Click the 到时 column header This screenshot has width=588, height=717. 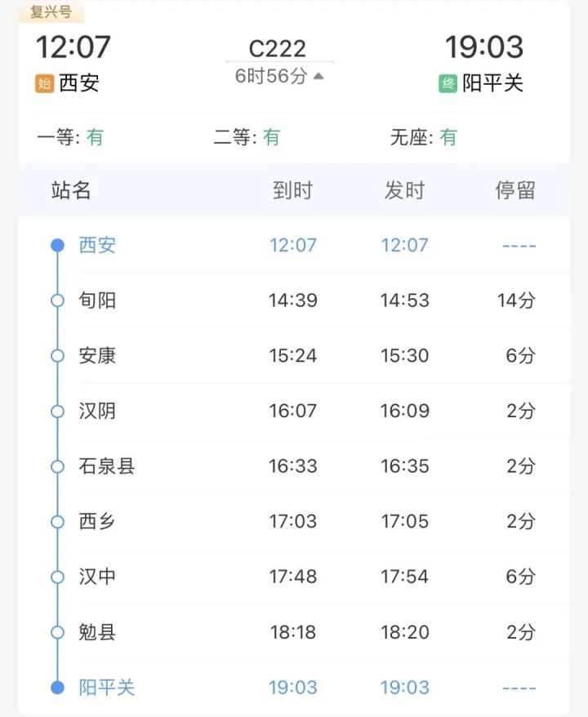[x=292, y=190]
